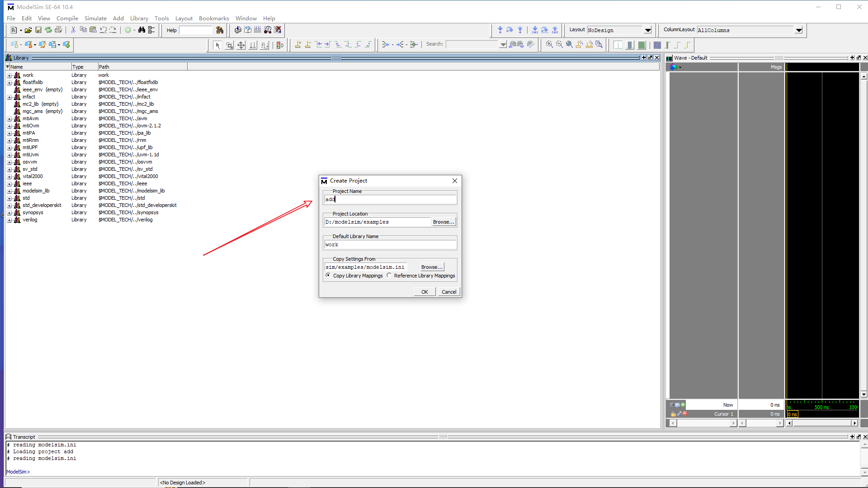The height and width of the screenshot is (488, 868).
Task: Expand the ieee library node
Action: tap(9, 184)
